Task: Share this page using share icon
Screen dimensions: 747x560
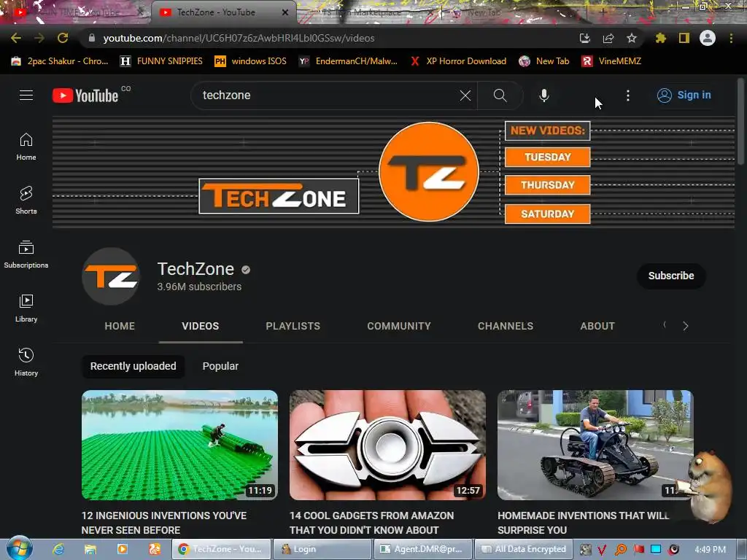Action: (x=608, y=38)
